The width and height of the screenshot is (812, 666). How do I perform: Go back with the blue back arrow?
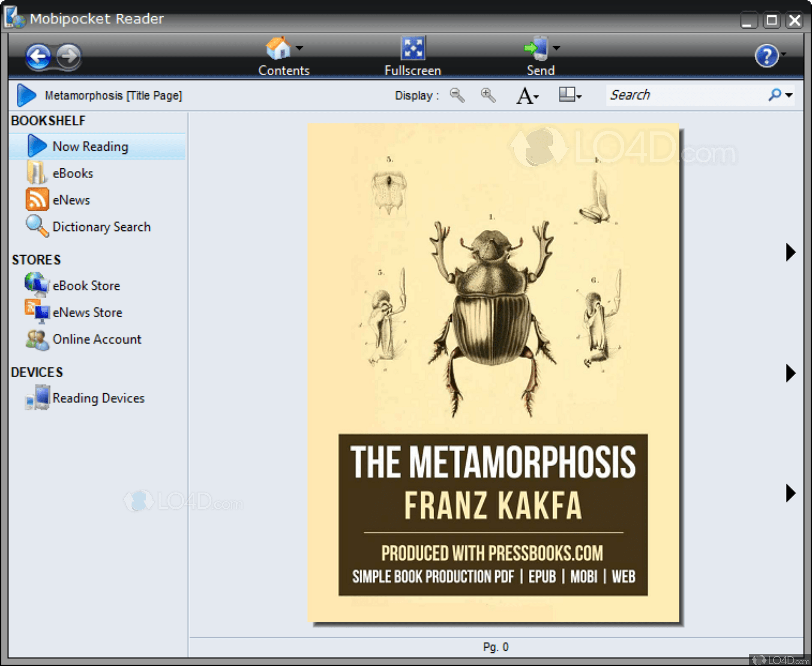pyautogui.click(x=39, y=56)
